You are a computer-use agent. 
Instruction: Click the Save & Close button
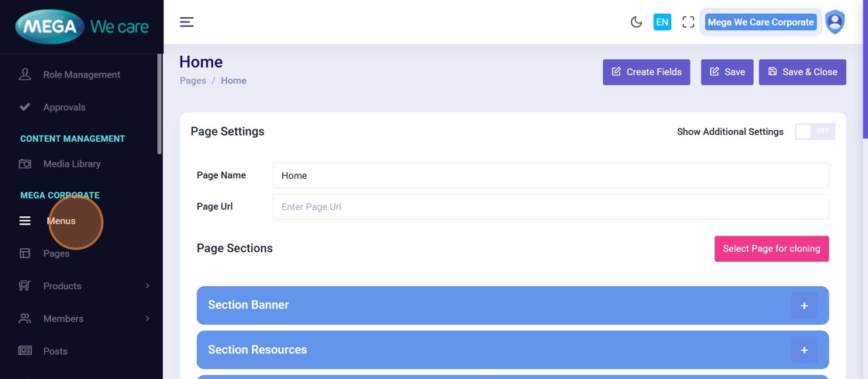[x=802, y=72]
